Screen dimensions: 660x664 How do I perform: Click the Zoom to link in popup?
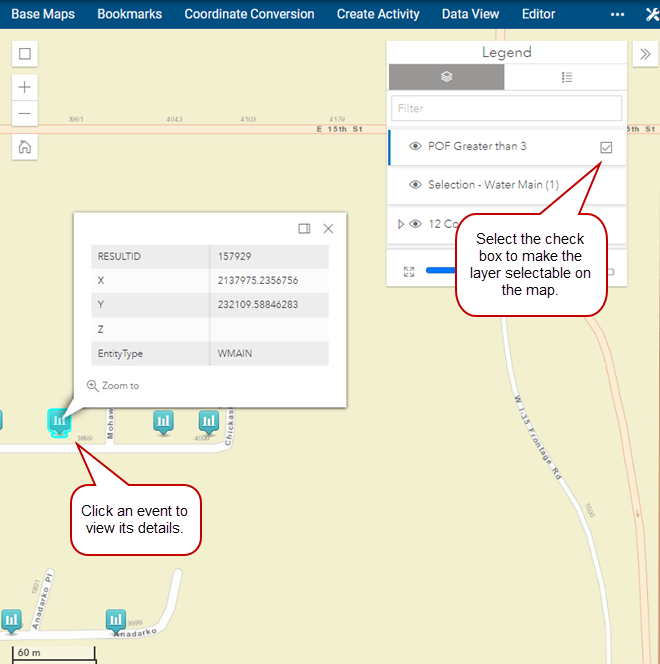pyautogui.click(x=113, y=385)
